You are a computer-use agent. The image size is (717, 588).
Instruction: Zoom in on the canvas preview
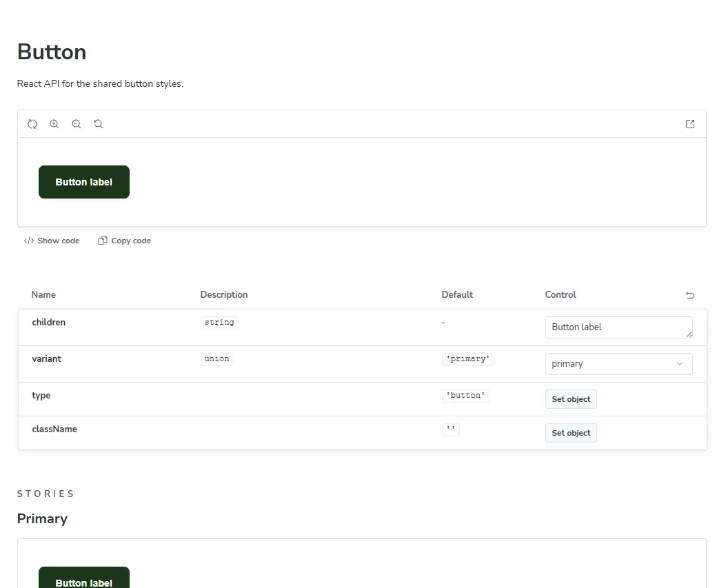pyautogui.click(x=54, y=124)
